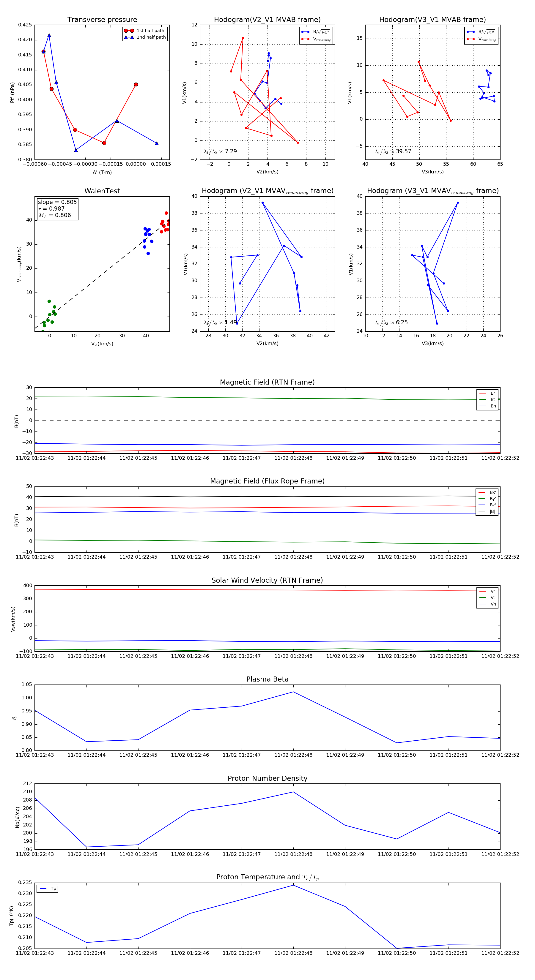This screenshot has height=980, width=535.
Task: Click the 'Transverse pressure' plot title
Action: point(102,20)
